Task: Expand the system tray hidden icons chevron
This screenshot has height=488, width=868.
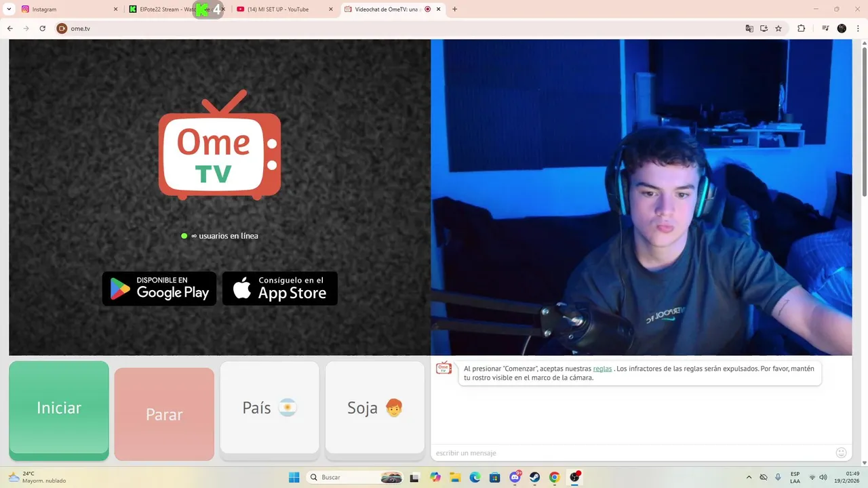Action: (749, 477)
